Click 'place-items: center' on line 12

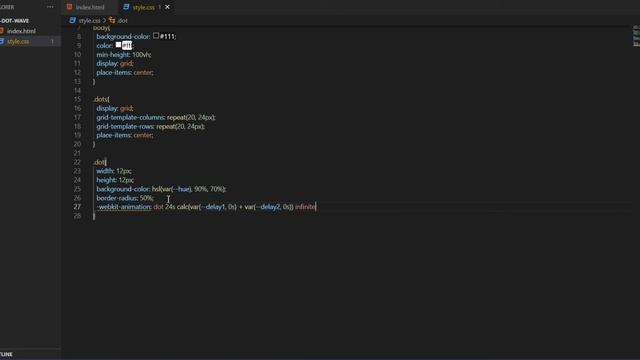(125, 73)
